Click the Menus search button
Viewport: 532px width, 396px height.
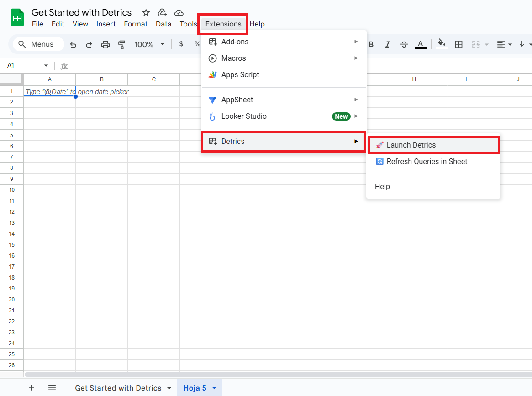point(38,44)
